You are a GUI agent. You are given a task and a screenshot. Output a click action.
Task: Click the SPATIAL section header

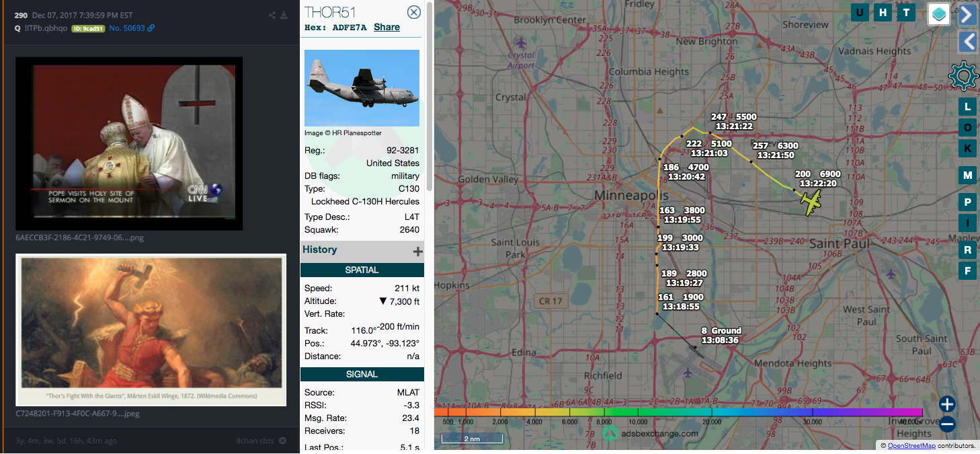coord(362,270)
